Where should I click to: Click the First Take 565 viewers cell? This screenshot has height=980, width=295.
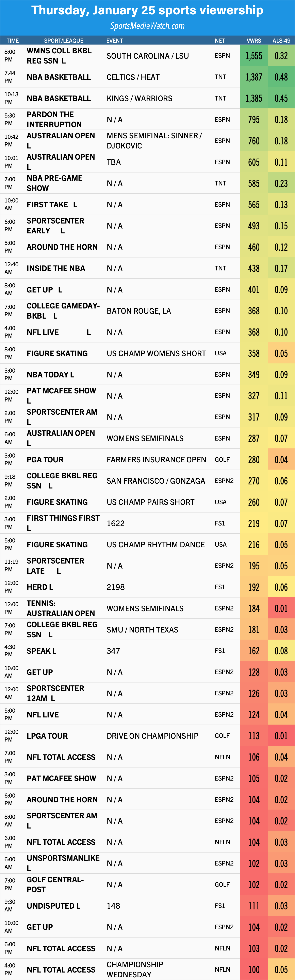[x=254, y=205]
